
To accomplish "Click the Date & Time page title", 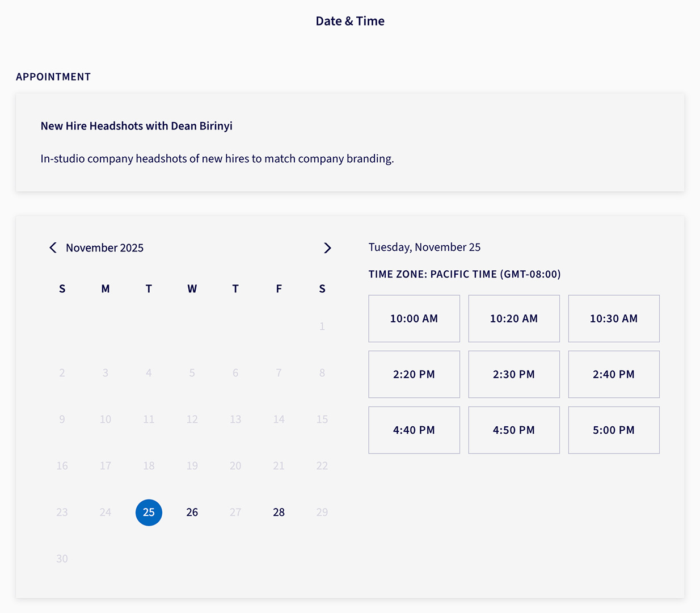I will tap(350, 20).
